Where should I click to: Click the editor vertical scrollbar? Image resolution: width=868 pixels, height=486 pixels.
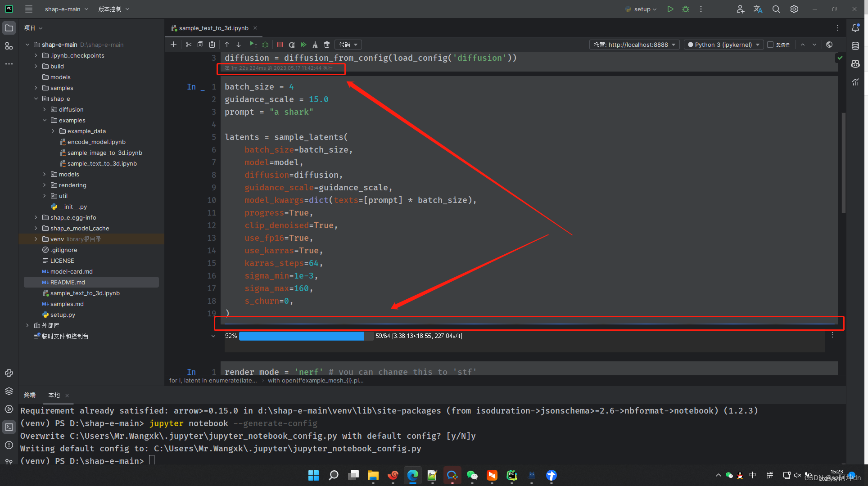click(843, 163)
